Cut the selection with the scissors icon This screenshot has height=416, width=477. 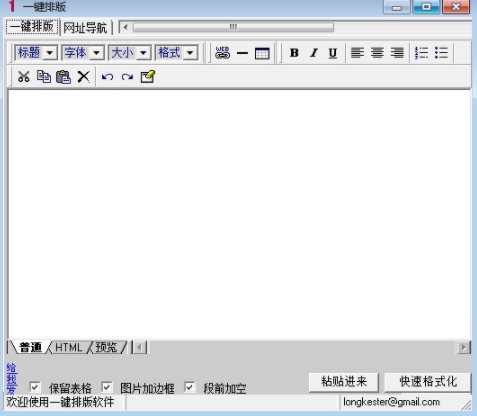[24, 77]
